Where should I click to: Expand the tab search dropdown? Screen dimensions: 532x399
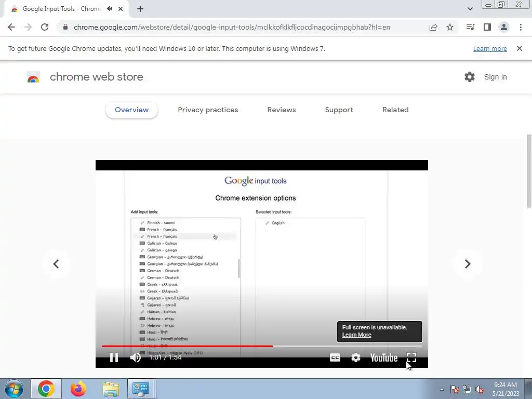(x=470, y=9)
